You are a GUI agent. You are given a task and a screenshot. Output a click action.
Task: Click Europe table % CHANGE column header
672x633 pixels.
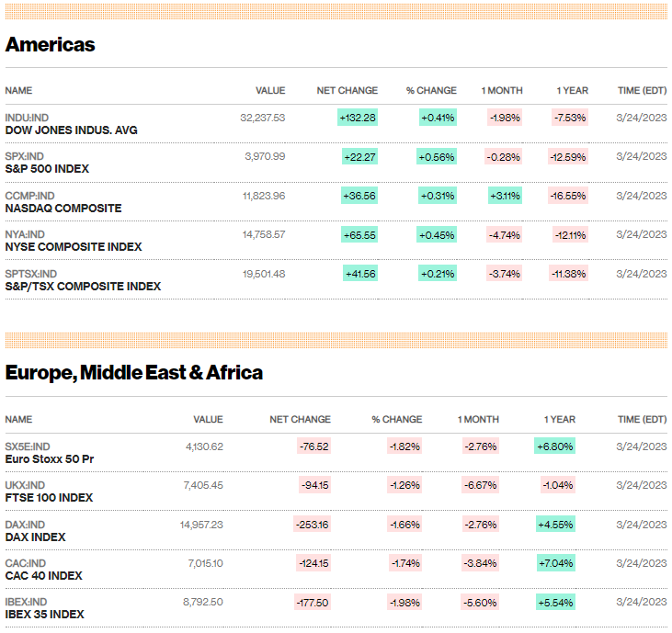click(397, 419)
